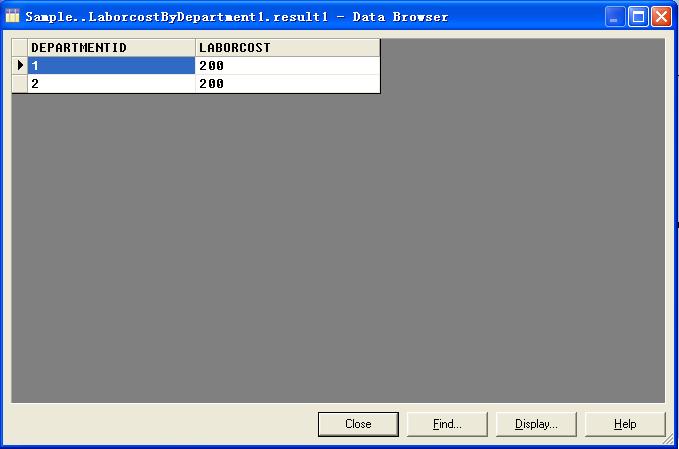
Task: Click the Close button
Action: click(358, 424)
